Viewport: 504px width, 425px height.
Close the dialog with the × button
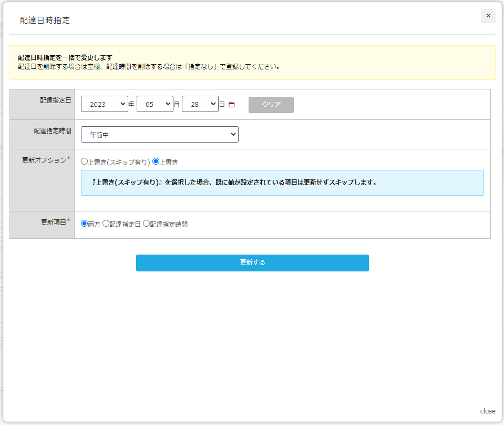pyautogui.click(x=488, y=16)
